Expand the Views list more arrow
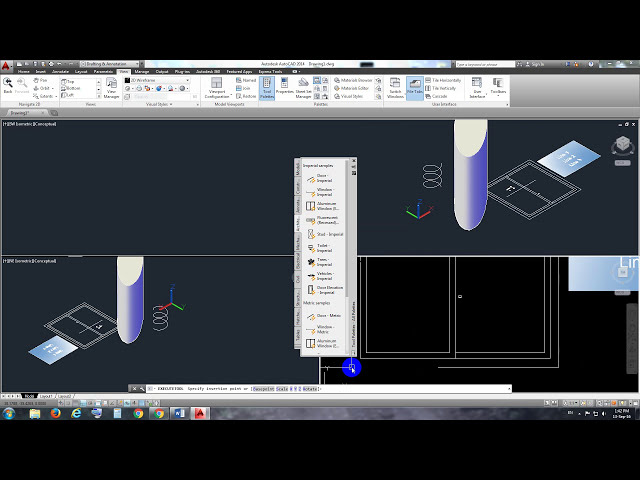The height and width of the screenshot is (480, 640). tap(99, 96)
